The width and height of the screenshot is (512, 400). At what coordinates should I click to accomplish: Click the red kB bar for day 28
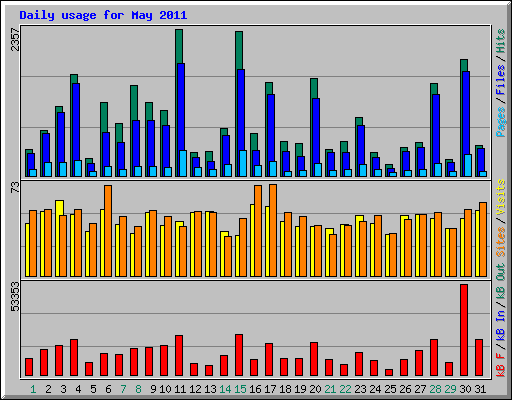click(x=434, y=358)
